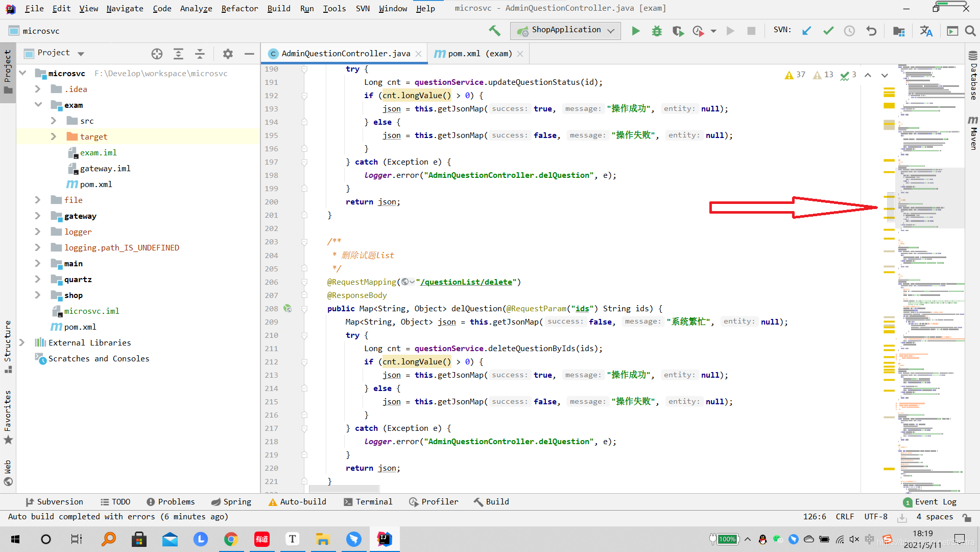
Task: Toggle fold marker at line 190 try
Action: pyautogui.click(x=304, y=69)
